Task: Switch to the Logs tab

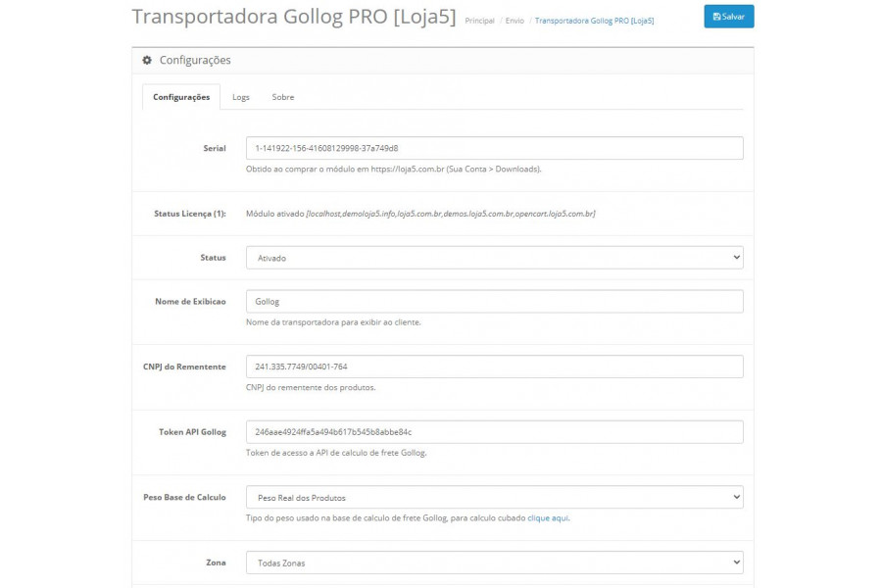Action: point(241,97)
